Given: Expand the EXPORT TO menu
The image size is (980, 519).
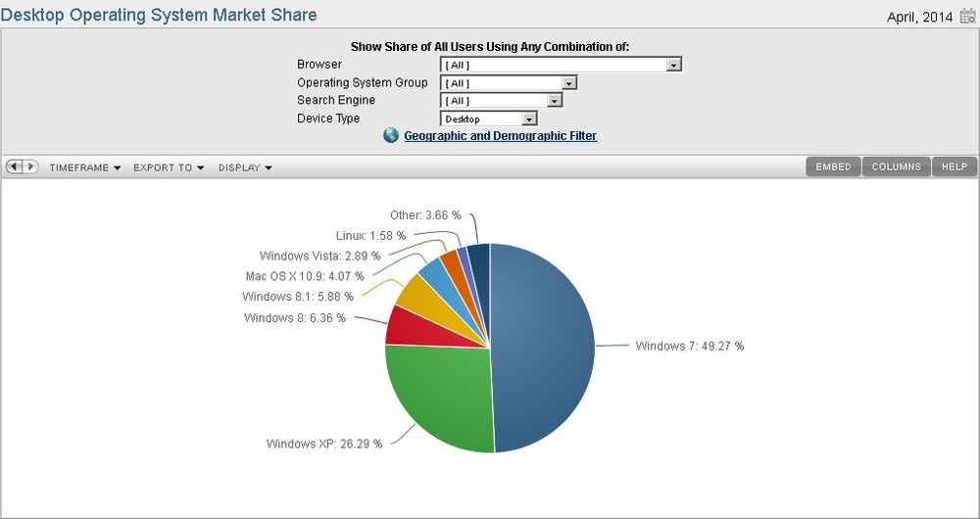Looking at the screenshot, I should [169, 167].
